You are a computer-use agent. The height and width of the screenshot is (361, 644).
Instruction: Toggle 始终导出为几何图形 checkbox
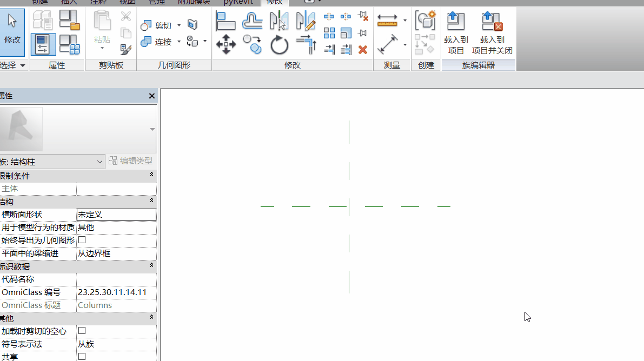[82, 240]
